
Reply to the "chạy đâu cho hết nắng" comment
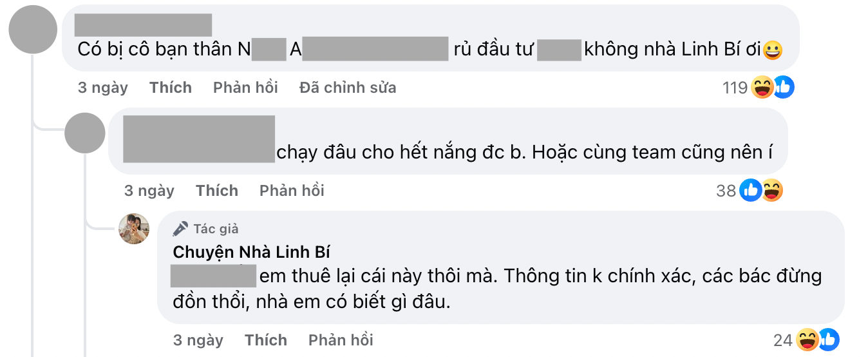pos(292,191)
